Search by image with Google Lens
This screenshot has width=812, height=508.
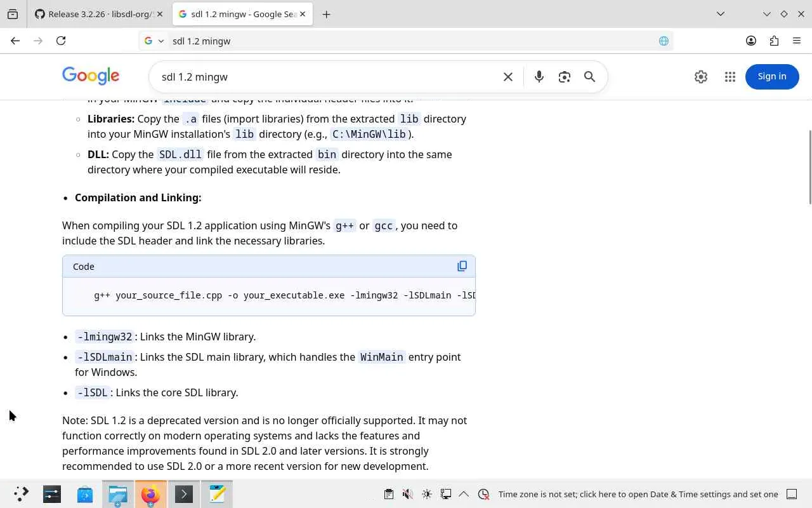[564, 77]
